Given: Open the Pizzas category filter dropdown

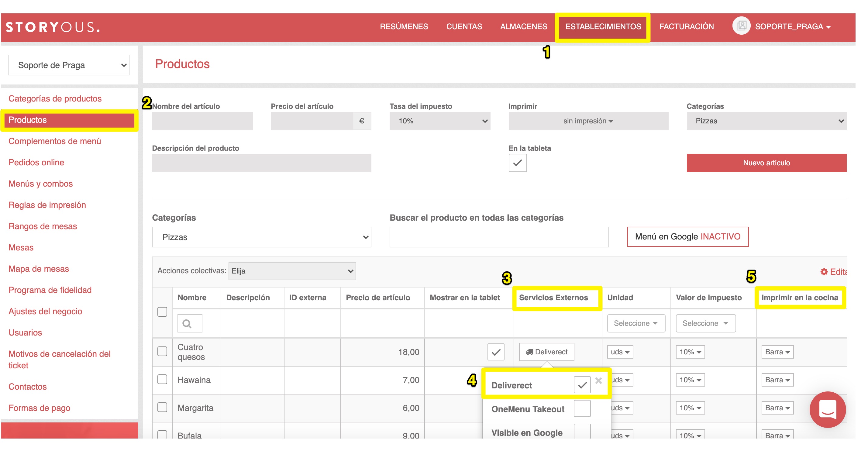Looking at the screenshot, I should tap(261, 237).
